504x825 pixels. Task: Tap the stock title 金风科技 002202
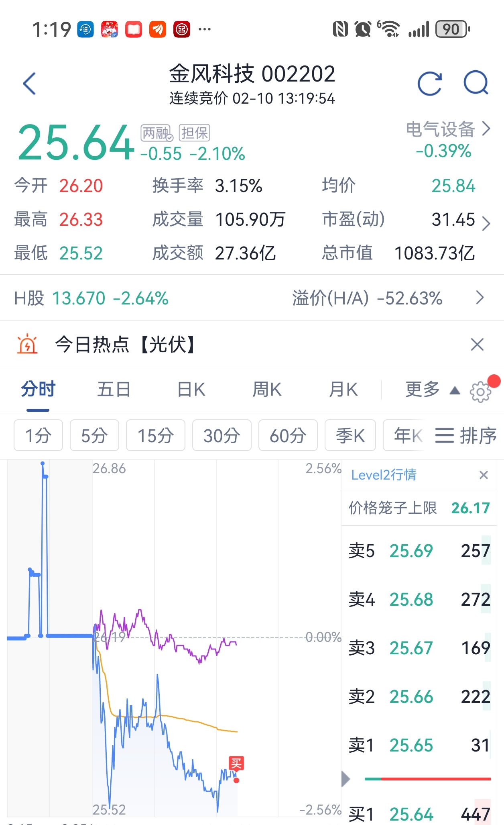pyautogui.click(x=252, y=74)
